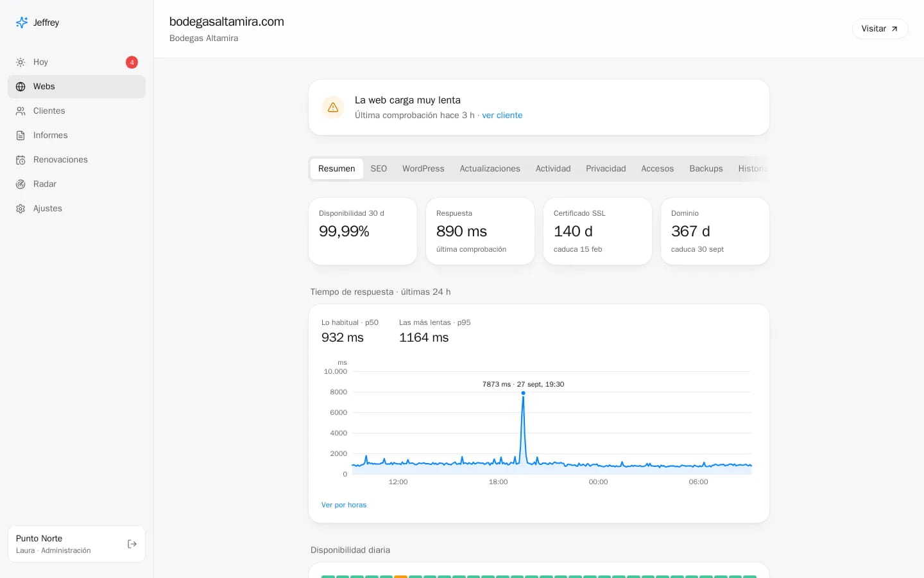Click the 'Ver por horas' link
924x578 pixels.
(344, 505)
